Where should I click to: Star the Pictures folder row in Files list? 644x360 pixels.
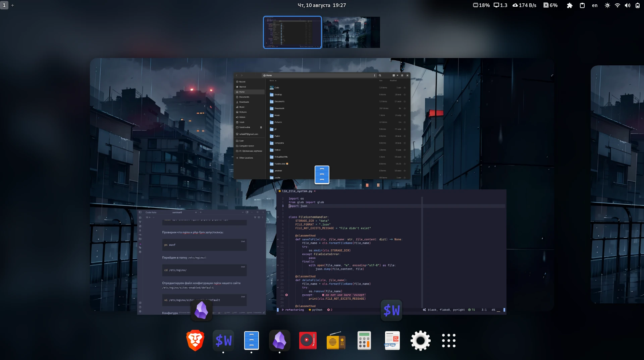click(x=405, y=122)
